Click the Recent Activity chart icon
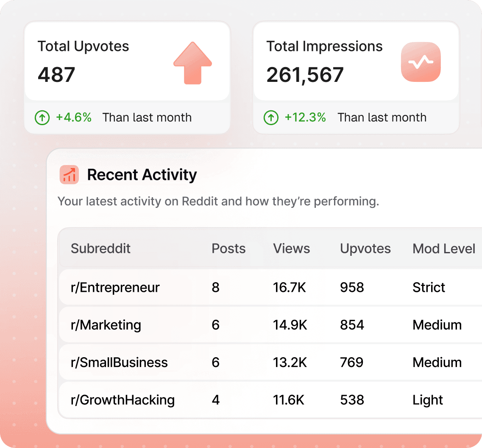This screenshot has width=482, height=448. point(69,175)
